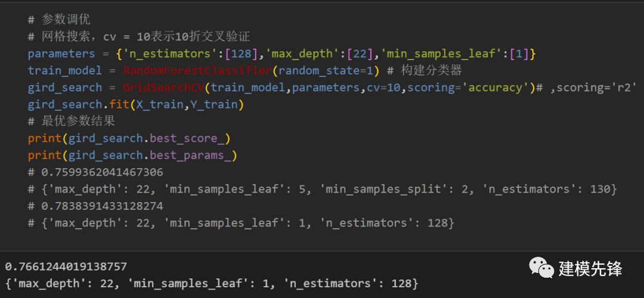Screen dimensions: 644x298
Task: Click the output score 0.7661244019138757
Action: pyautogui.click(x=66, y=267)
